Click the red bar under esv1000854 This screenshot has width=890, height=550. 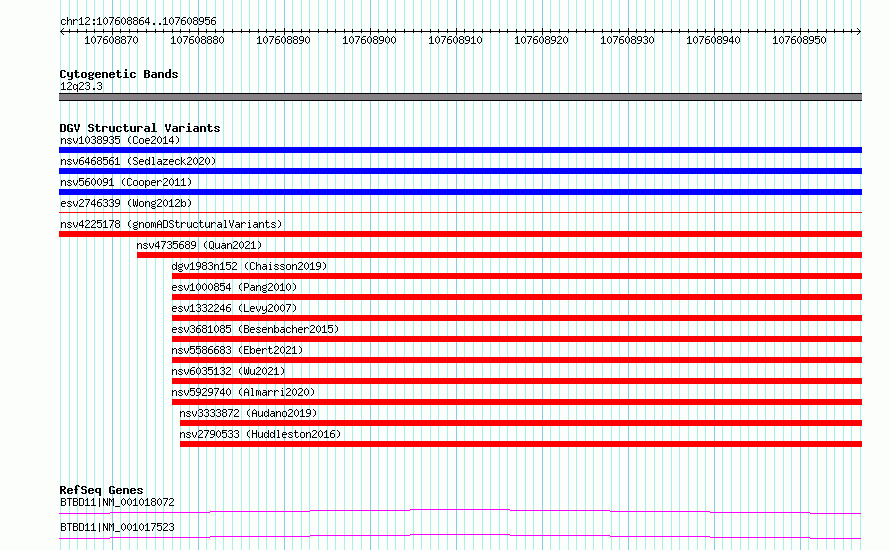click(x=517, y=297)
